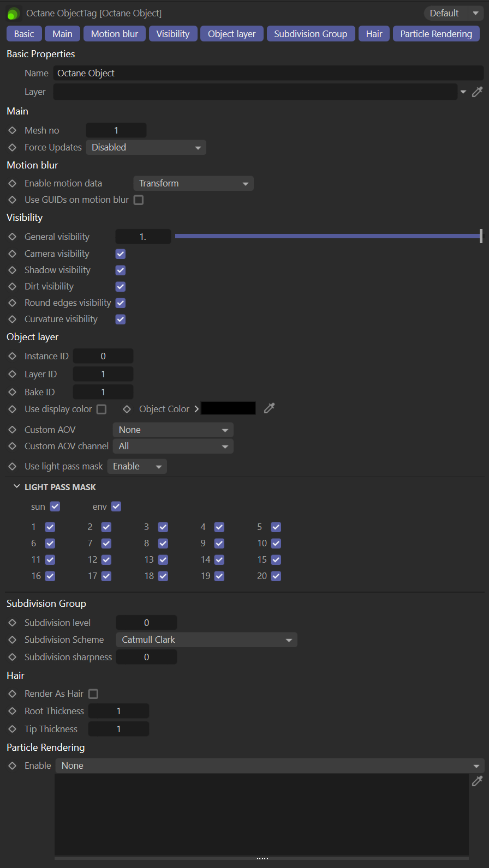Click the Octane ObjectTag green icon
This screenshot has height=868, width=489.
coord(14,14)
